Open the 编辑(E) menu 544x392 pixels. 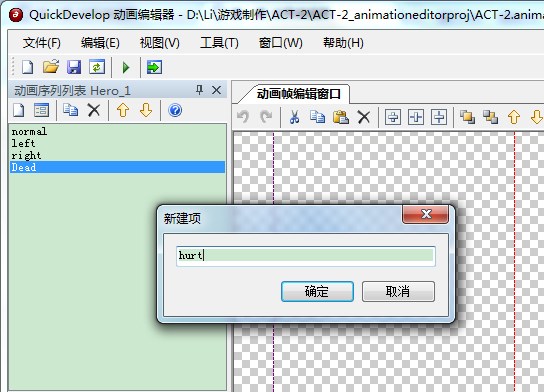(x=100, y=43)
